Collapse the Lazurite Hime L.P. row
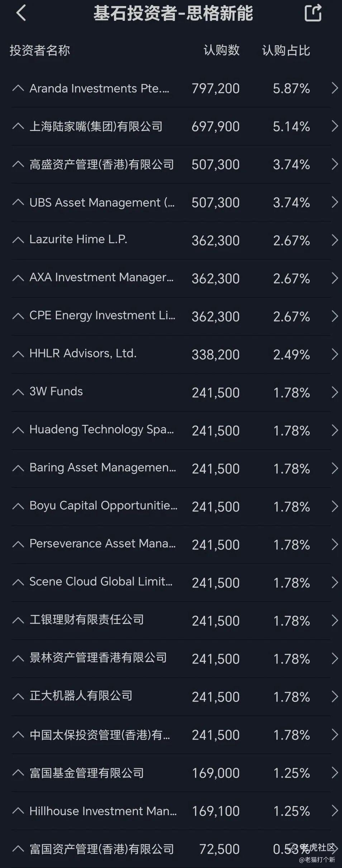Image resolution: width=342 pixels, height=868 pixels. pyautogui.click(x=18, y=240)
